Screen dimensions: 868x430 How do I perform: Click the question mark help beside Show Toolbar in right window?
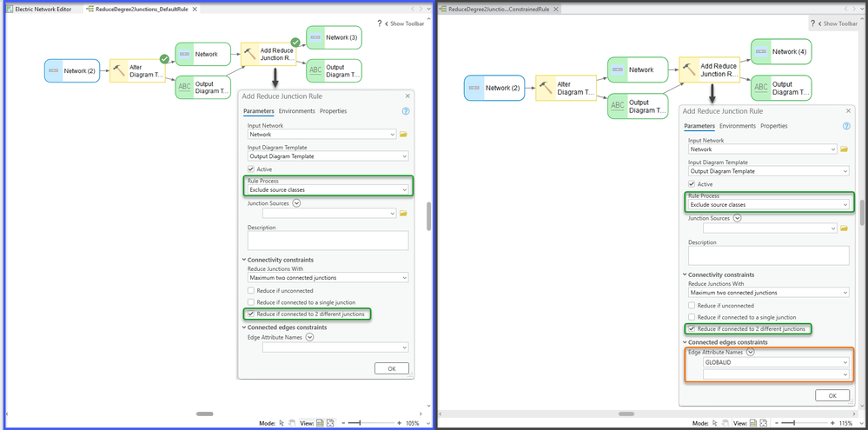pos(814,23)
